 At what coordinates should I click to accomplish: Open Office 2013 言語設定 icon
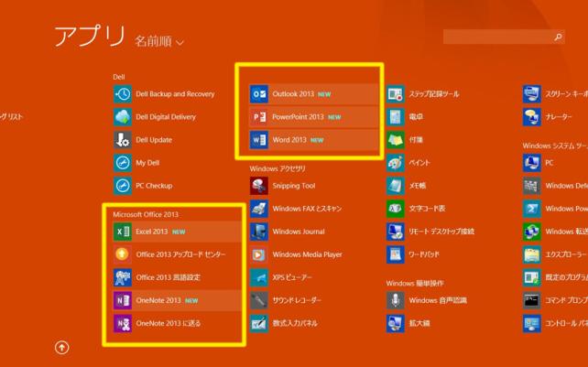[x=122, y=277]
